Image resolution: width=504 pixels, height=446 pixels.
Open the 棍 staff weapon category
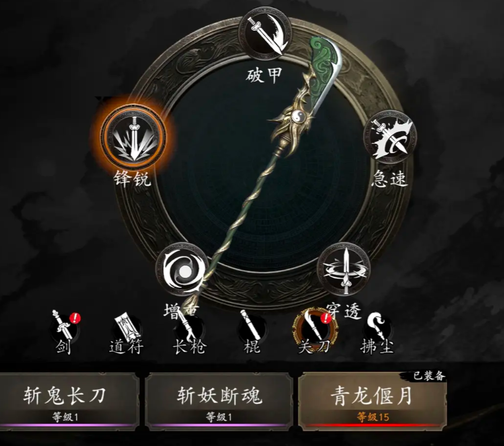[252, 332]
